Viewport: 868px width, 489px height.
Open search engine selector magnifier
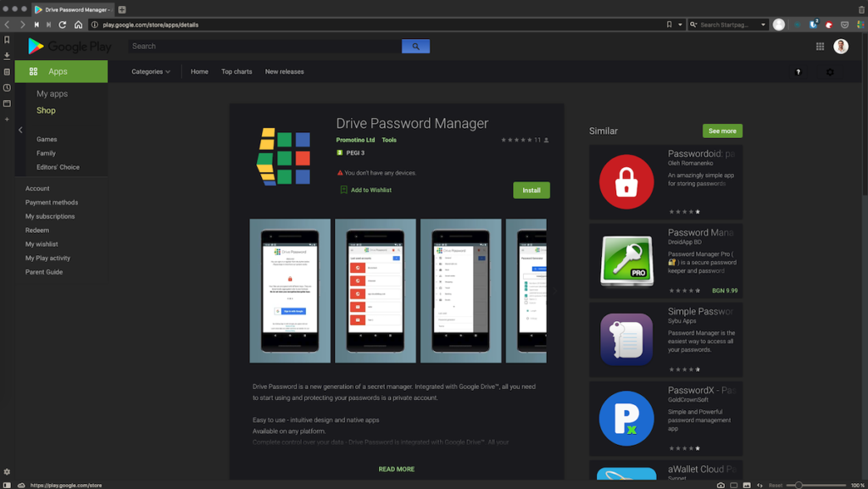point(693,25)
